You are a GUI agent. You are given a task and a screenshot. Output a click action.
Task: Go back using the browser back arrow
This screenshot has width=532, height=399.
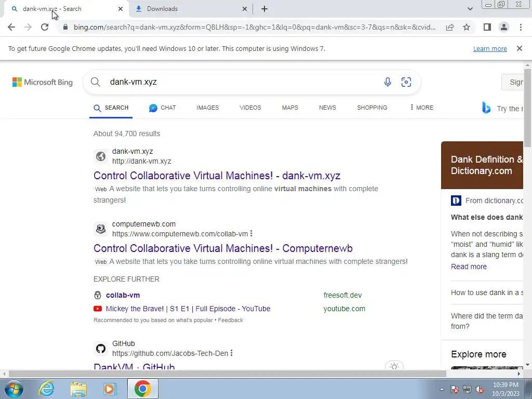coord(11,27)
